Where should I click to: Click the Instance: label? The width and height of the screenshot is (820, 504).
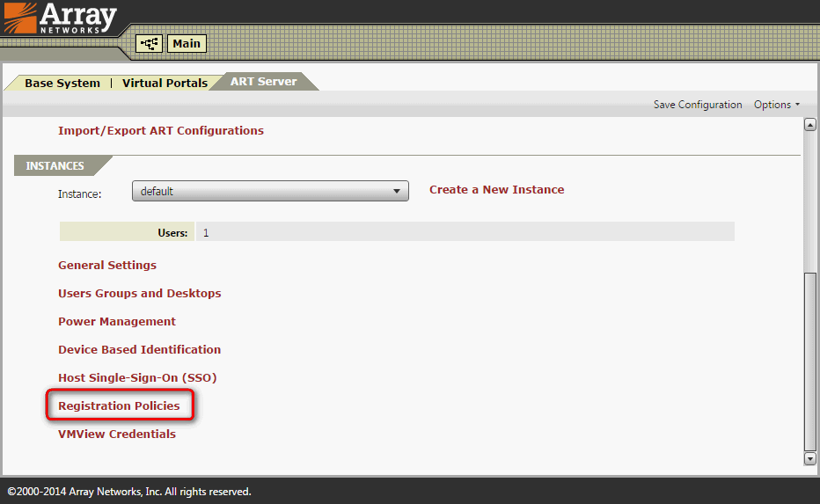click(x=79, y=194)
